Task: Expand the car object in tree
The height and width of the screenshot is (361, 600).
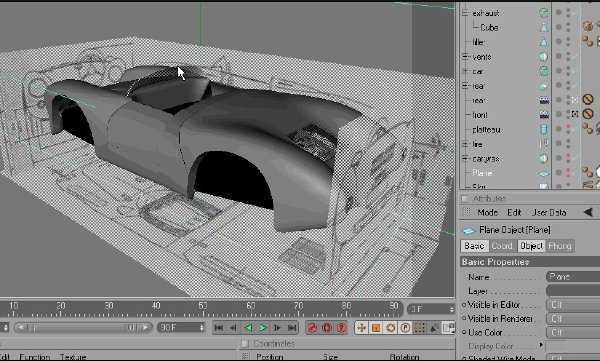Action: click(x=465, y=71)
